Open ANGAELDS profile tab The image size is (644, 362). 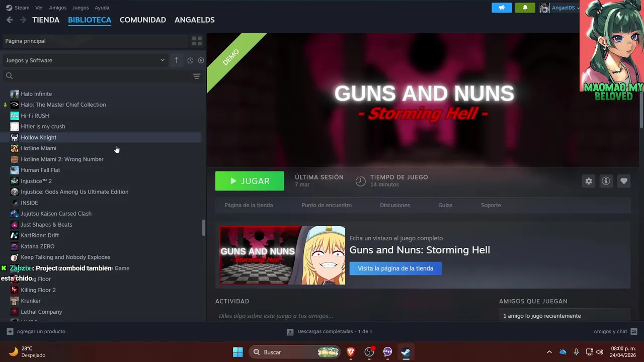click(195, 20)
